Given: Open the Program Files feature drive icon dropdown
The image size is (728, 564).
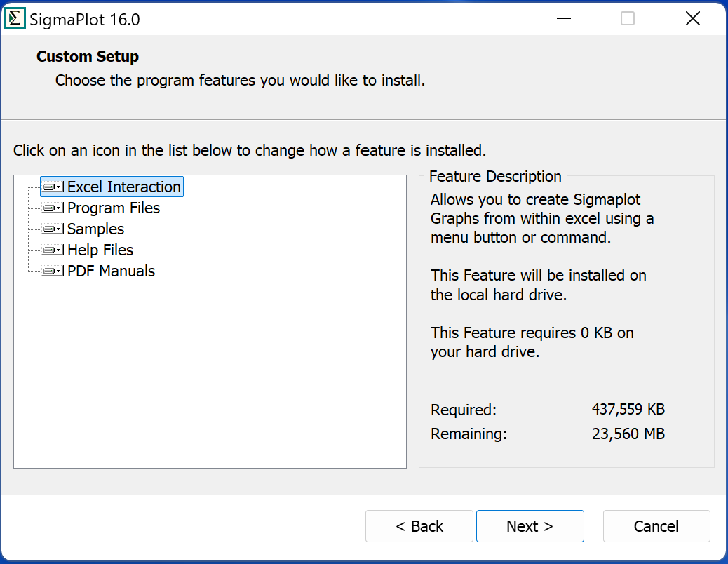Looking at the screenshot, I should click(x=53, y=208).
